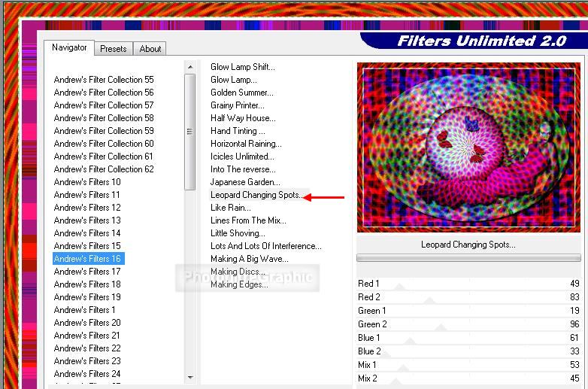Select Andrew's Filter Collection 62
The image size is (588, 389).
pos(104,169)
